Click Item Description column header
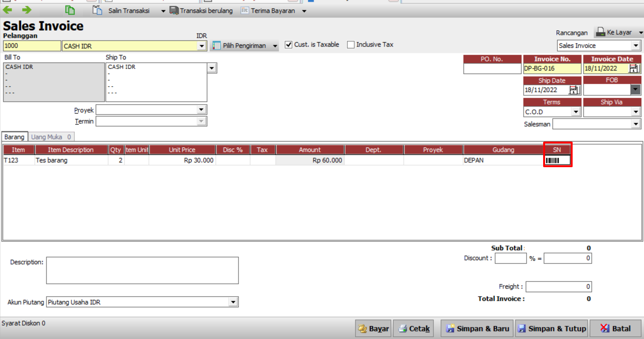644x339 pixels. tap(71, 150)
